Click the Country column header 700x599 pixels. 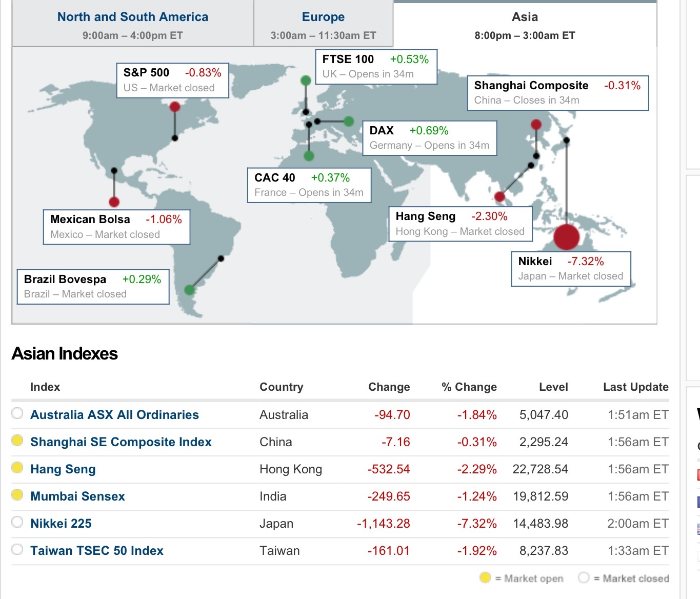(x=282, y=387)
